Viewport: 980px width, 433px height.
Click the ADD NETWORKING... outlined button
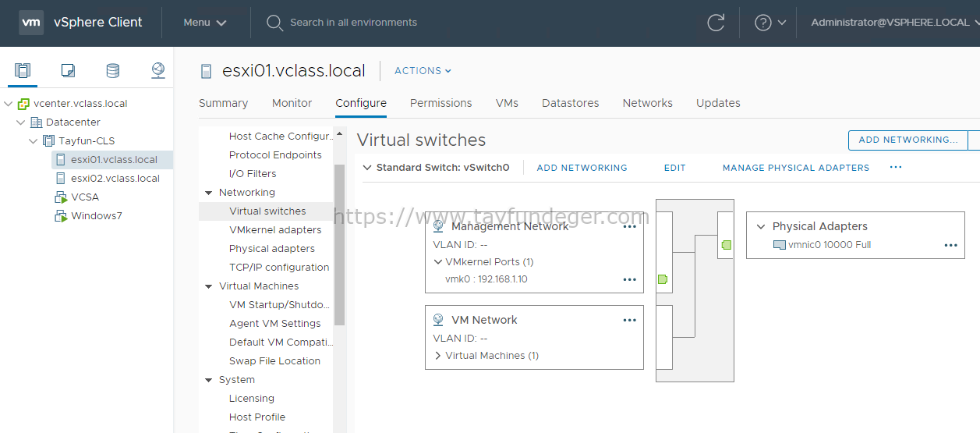click(x=908, y=140)
